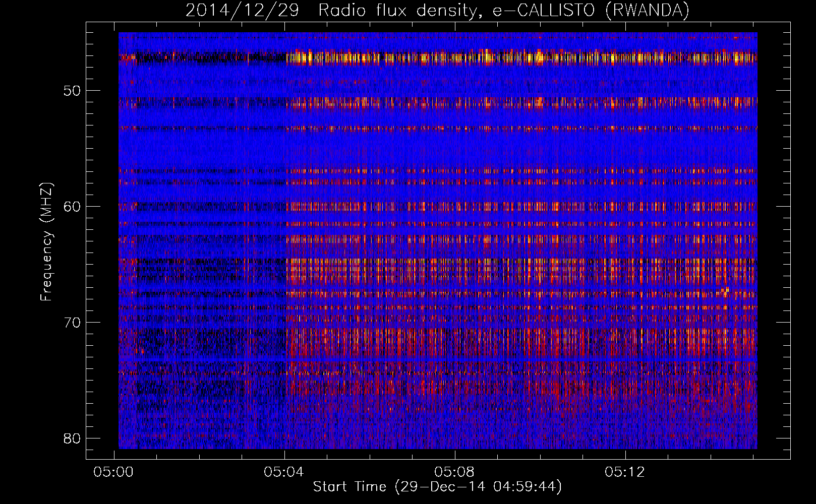The height and width of the screenshot is (504, 816).
Task: Click the 'Start Time (29-Dec-14 04:59:44)' axis label
Action: [437, 487]
